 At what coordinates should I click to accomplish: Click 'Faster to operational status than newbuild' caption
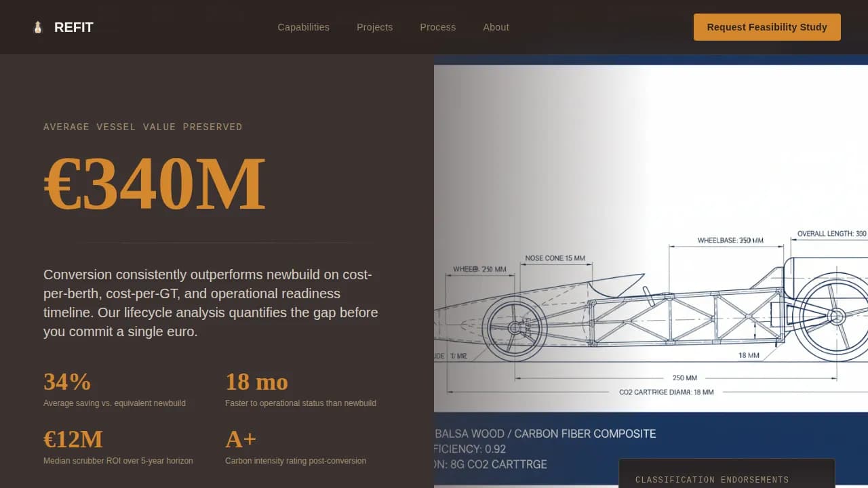point(300,403)
